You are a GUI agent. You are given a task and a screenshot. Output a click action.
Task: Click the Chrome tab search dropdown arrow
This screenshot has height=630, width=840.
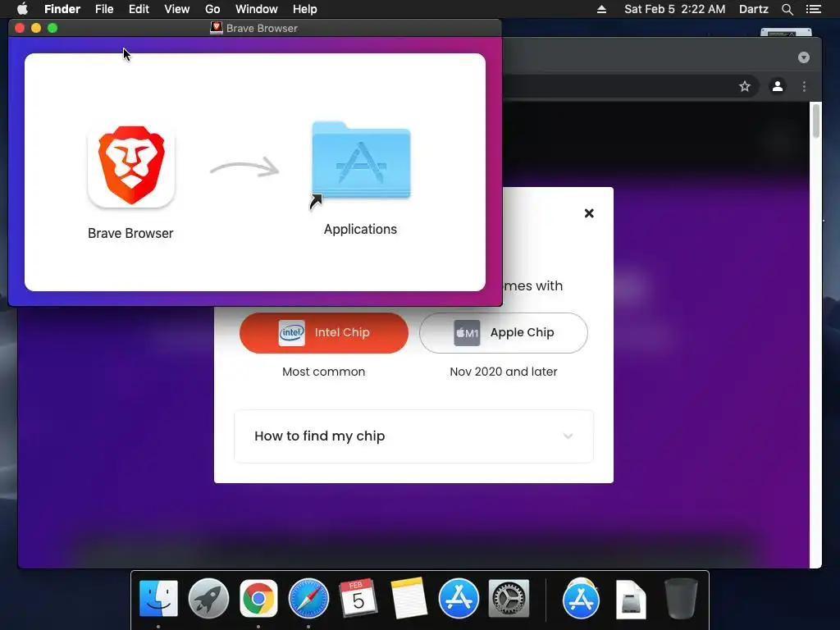tap(803, 57)
